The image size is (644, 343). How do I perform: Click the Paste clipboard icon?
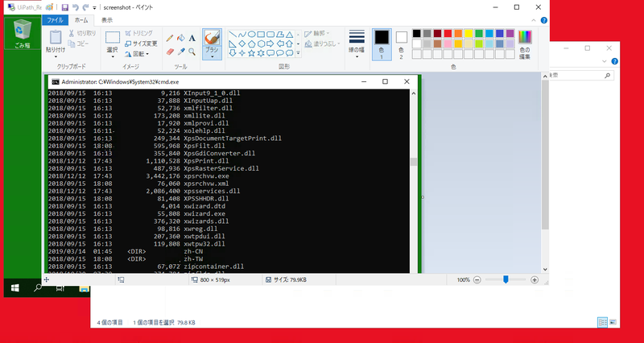pos(56,37)
